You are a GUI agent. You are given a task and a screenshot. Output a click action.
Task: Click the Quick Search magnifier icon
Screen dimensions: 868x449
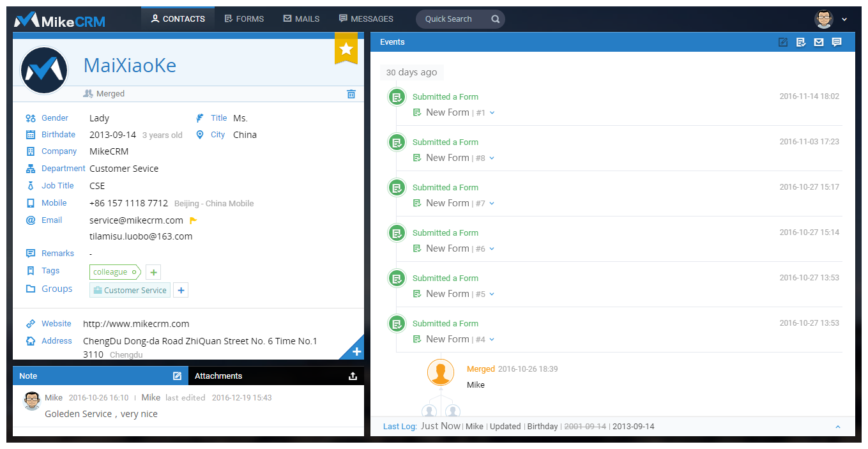point(495,19)
